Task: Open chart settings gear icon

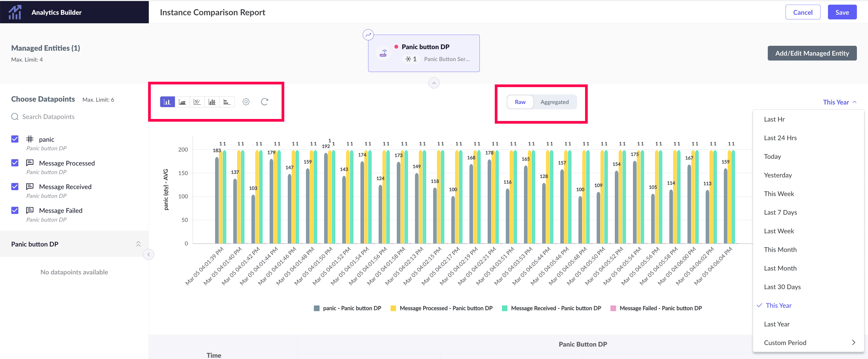Action: click(246, 102)
